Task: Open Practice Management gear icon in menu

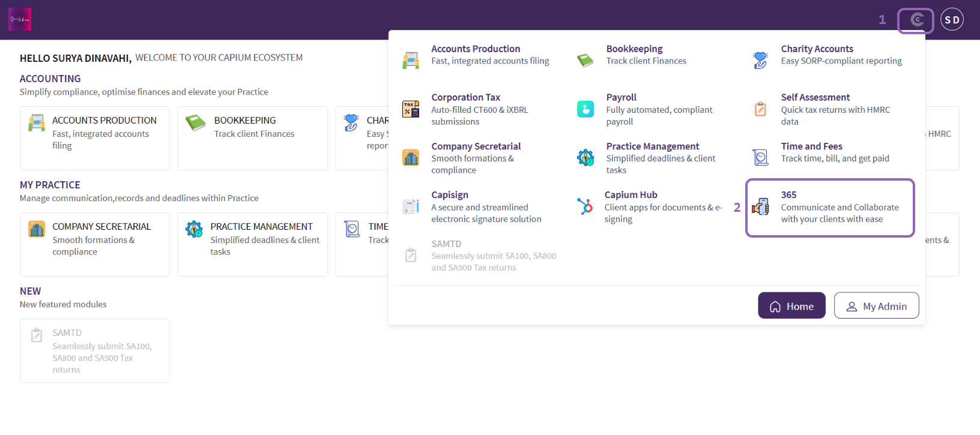Action: coord(585,158)
